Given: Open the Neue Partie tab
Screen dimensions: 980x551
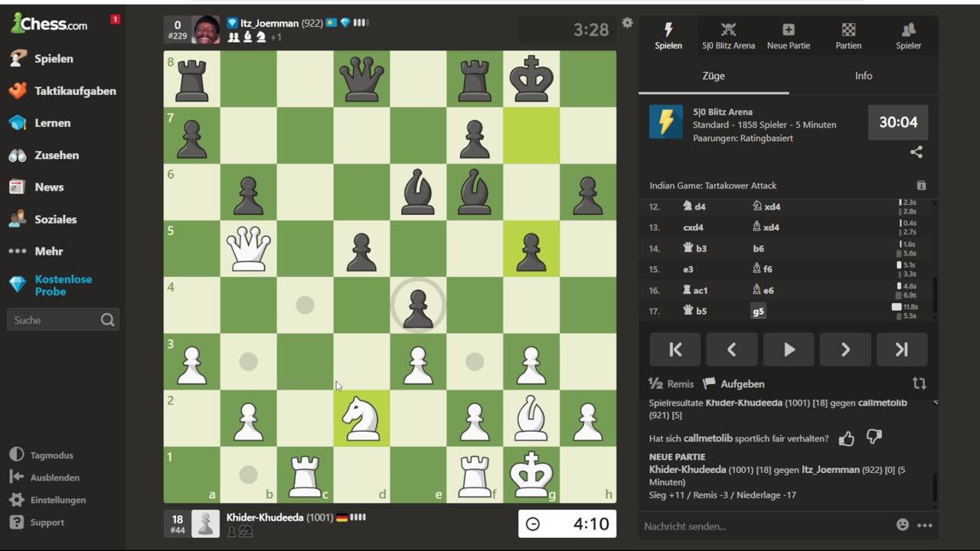Looking at the screenshot, I should [789, 36].
